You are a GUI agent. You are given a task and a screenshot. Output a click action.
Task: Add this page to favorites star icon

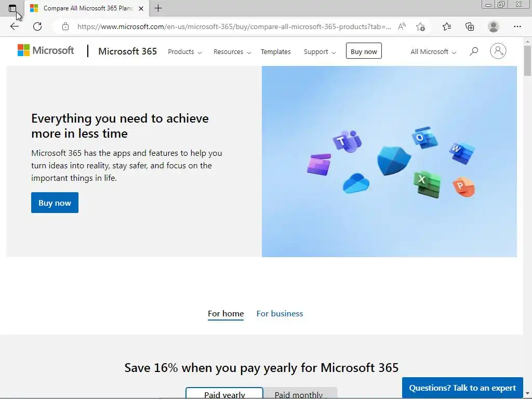click(420, 26)
